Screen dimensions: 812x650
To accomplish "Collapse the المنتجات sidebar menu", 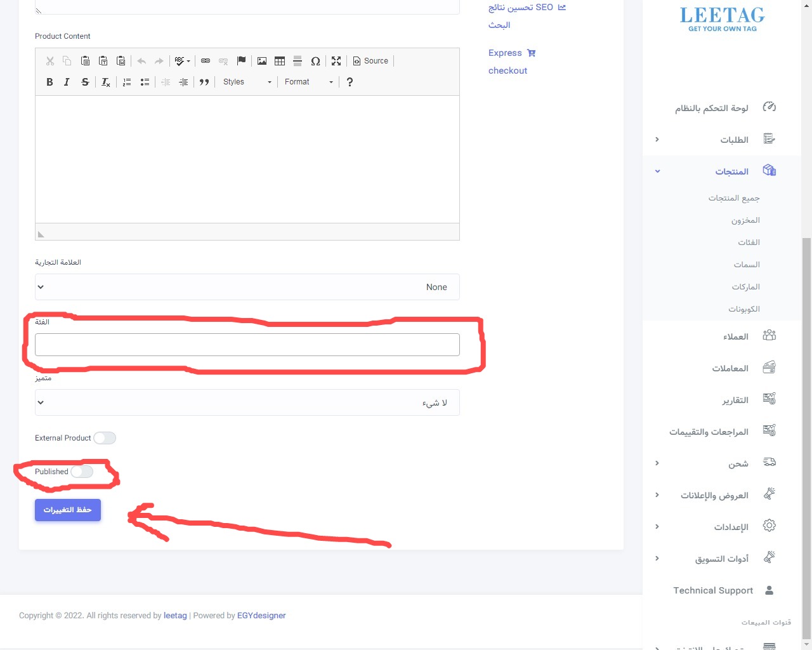I will [657, 171].
